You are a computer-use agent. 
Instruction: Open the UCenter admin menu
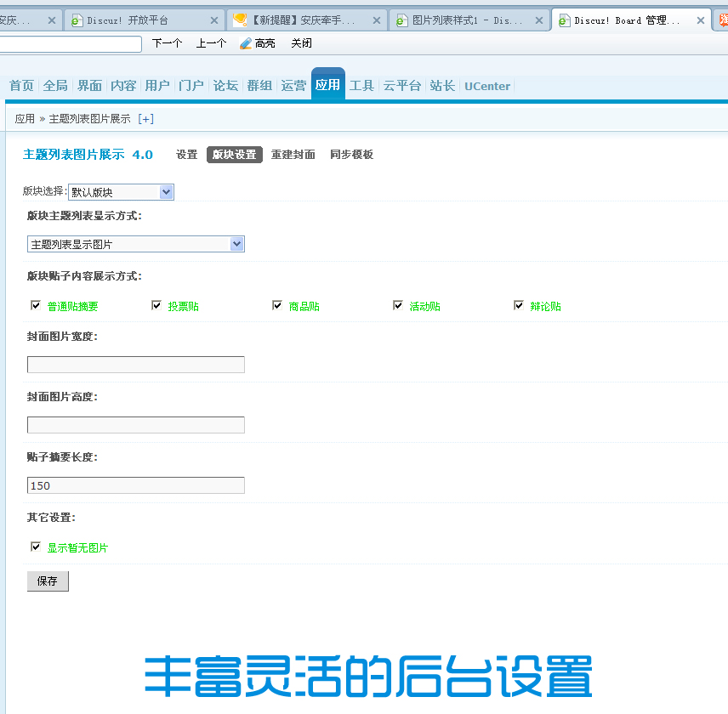tap(487, 87)
